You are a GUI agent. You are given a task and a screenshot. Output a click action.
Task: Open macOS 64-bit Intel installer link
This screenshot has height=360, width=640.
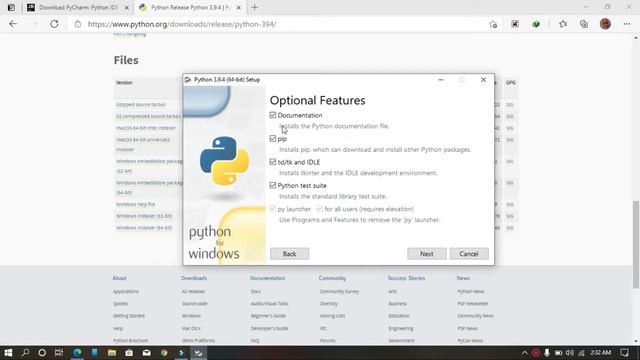tap(146, 128)
